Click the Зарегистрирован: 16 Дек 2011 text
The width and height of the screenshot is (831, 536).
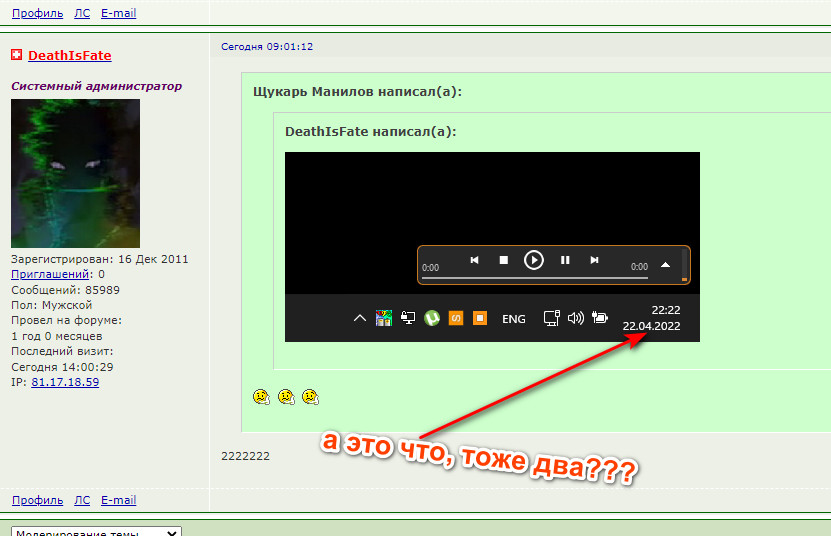pyautogui.click(x=100, y=259)
